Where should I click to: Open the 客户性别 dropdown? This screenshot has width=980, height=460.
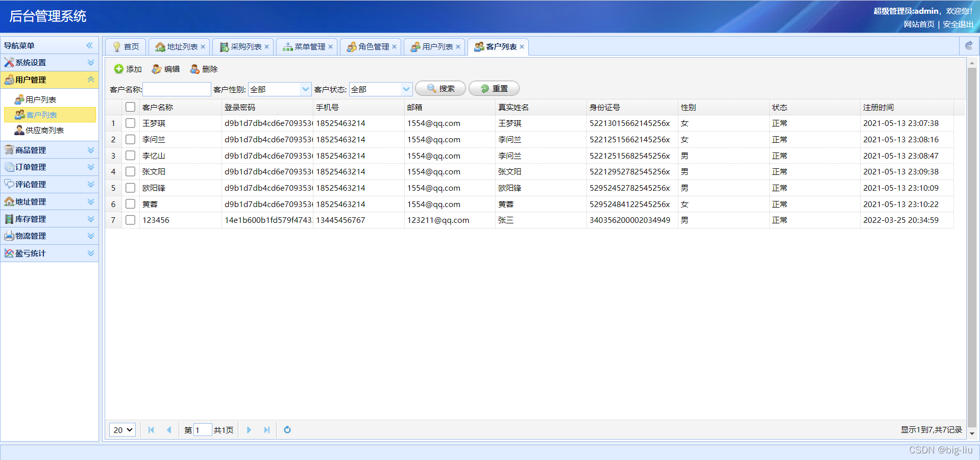click(305, 89)
